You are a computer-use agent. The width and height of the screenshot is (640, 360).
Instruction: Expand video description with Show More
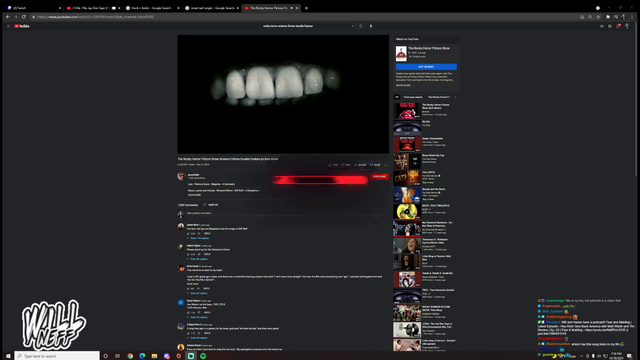coord(195,195)
